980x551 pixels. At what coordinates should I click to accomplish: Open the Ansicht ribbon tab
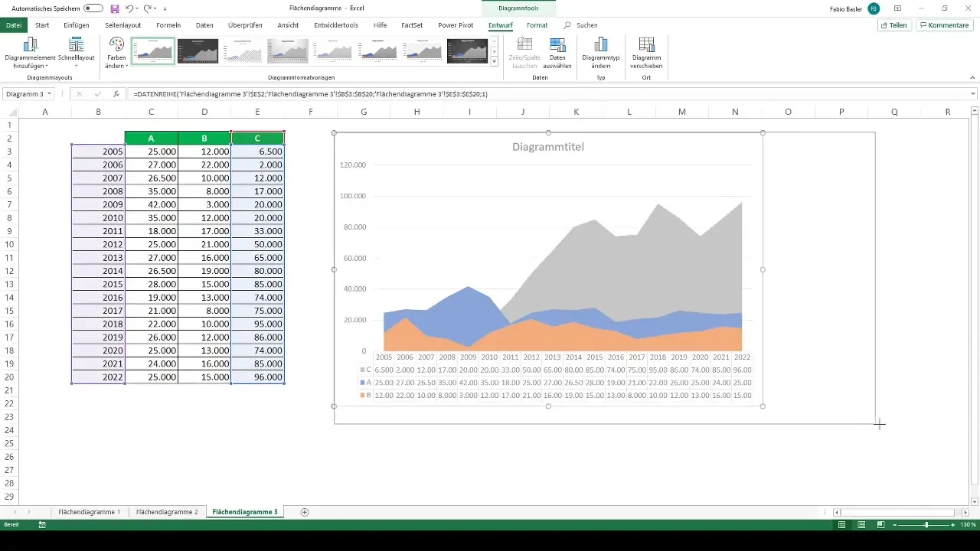pyautogui.click(x=288, y=25)
